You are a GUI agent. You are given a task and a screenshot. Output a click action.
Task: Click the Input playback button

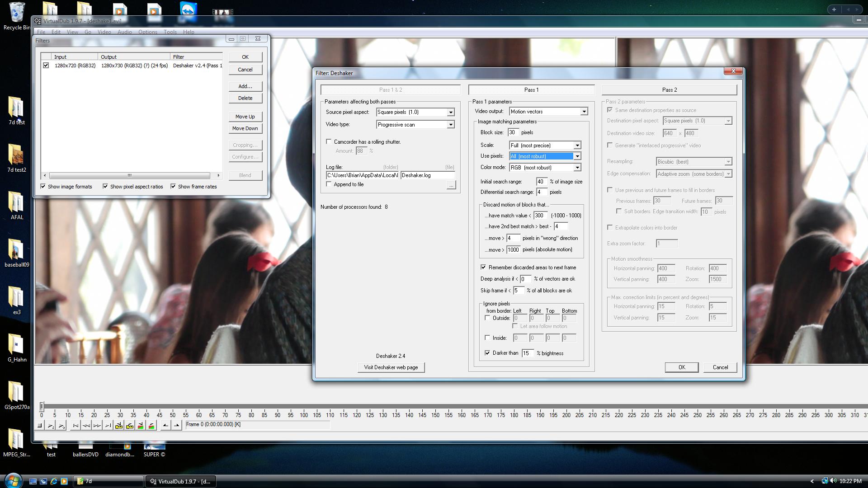tap(51, 425)
